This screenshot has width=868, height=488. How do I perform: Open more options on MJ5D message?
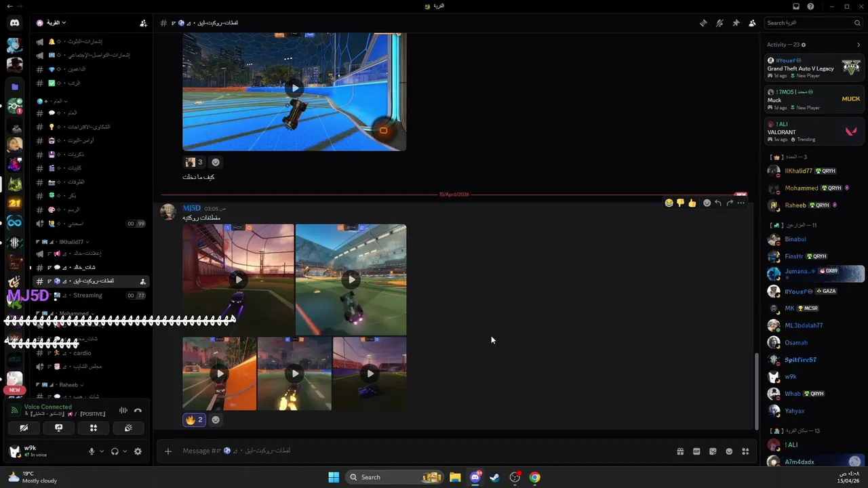coord(741,203)
